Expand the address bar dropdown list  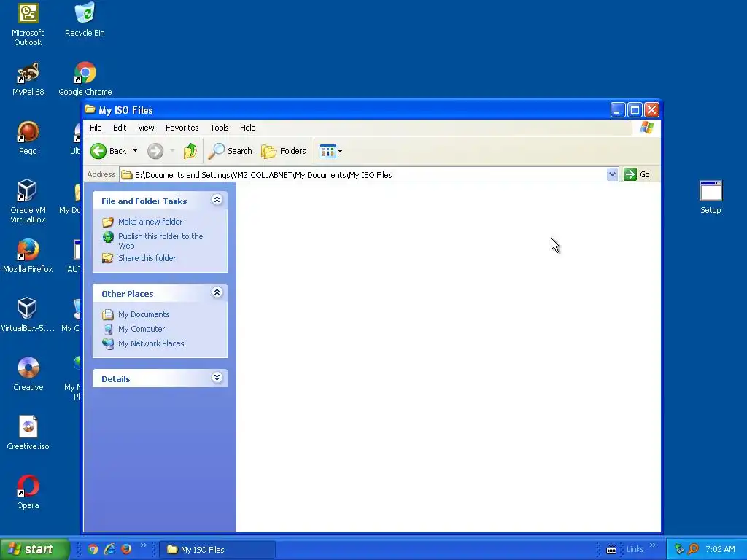pyautogui.click(x=613, y=175)
